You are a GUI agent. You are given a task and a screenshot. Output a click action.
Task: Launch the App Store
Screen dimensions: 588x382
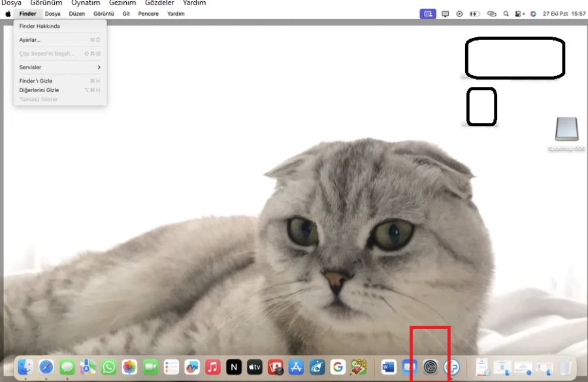(296, 367)
